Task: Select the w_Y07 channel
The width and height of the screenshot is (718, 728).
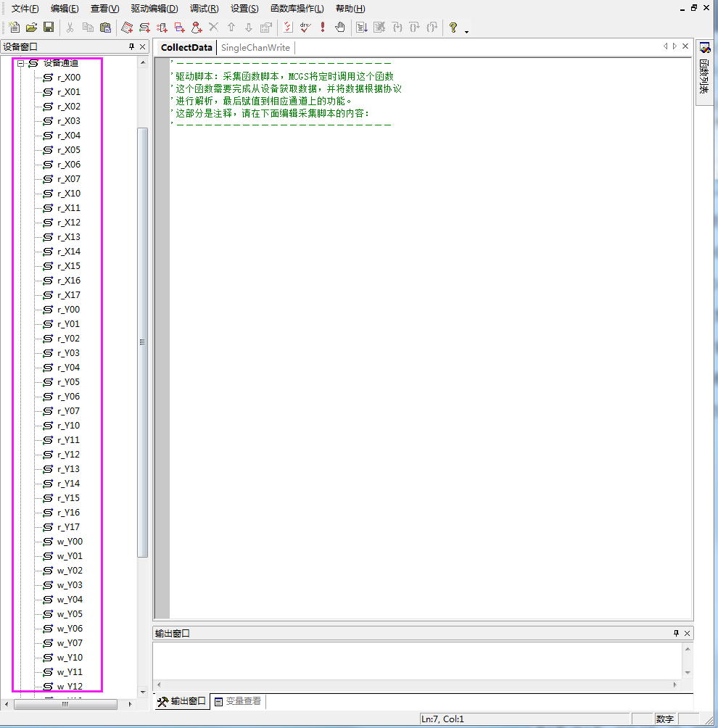Action: (70, 643)
